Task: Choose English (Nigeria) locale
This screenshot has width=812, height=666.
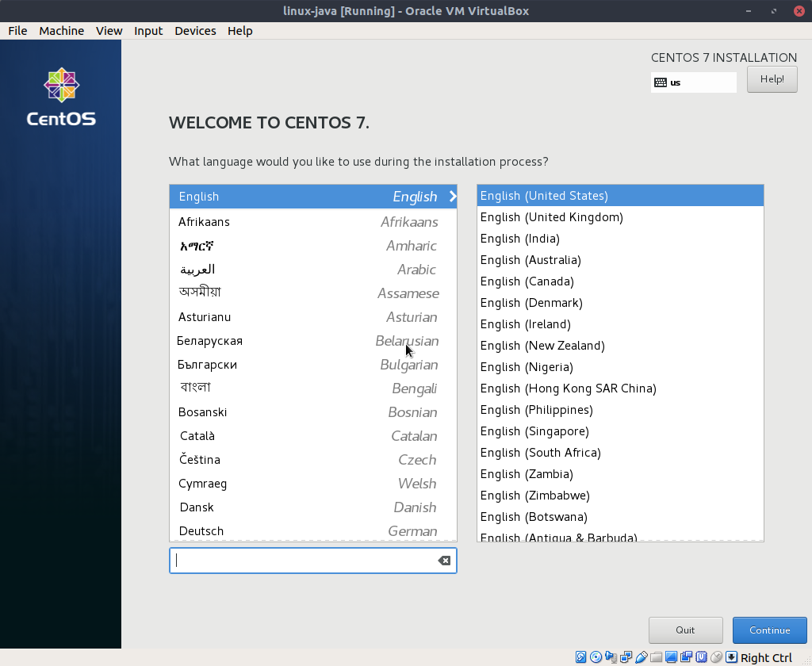Action: tap(620, 366)
